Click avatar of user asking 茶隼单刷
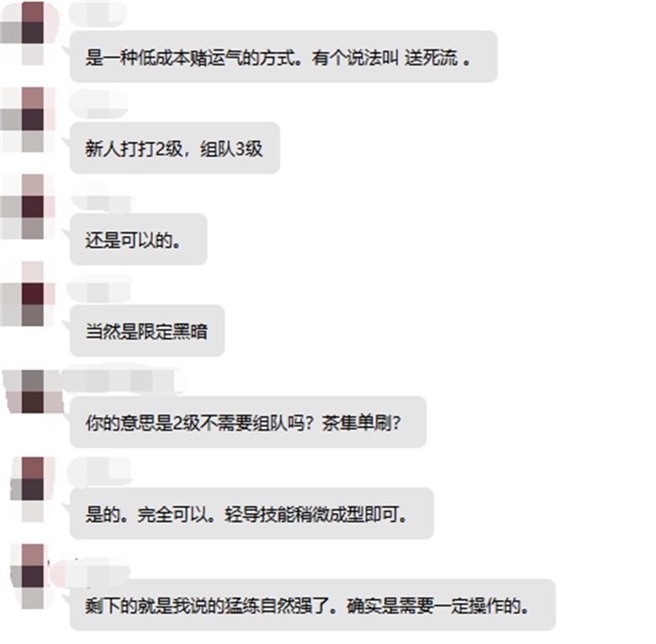This screenshot has width=656, height=644. [33, 392]
